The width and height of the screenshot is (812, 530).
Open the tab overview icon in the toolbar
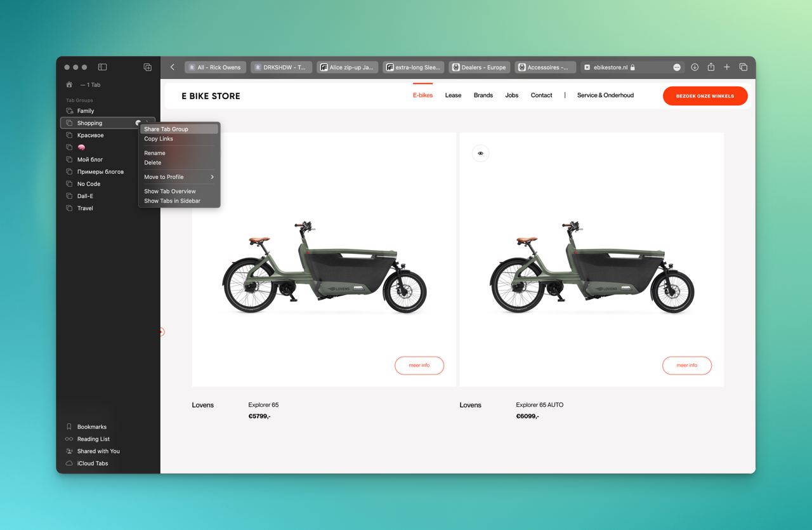[743, 67]
